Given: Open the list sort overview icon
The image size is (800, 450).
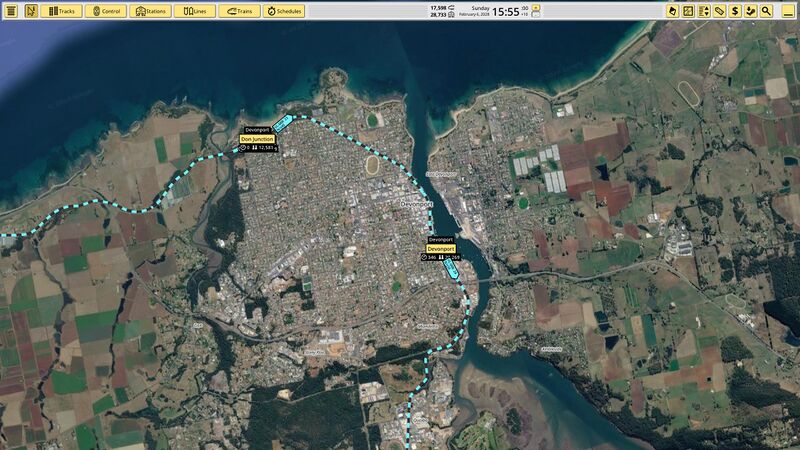Looking at the screenshot, I should pyautogui.click(x=704, y=11).
